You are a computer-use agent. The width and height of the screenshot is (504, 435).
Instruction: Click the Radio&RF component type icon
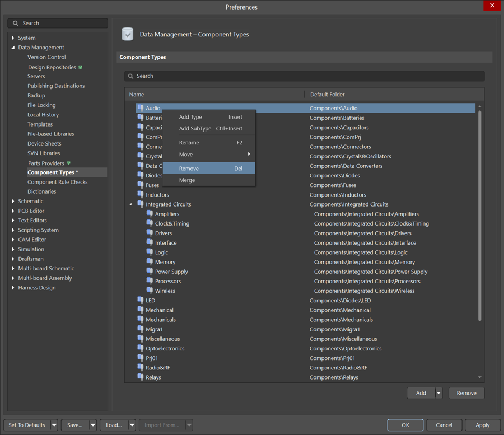pyautogui.click(x=141, y=367)
